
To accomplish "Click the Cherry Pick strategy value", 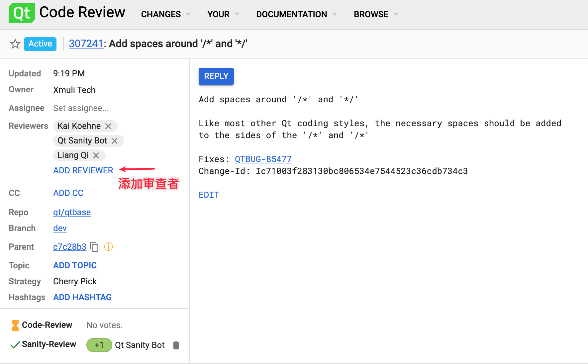I will [75, 281].
